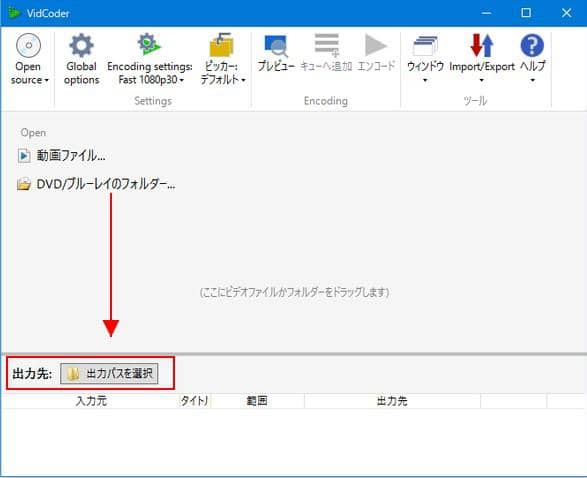Click the 動画ファイル video file icon
587x478 pixels.
(x=24, y=156)
